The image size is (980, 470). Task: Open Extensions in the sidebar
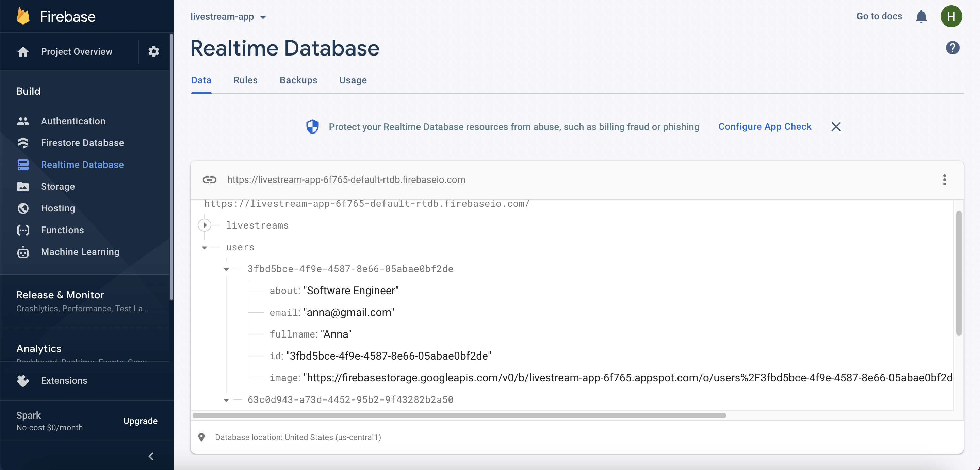click(x=64, y=380)
